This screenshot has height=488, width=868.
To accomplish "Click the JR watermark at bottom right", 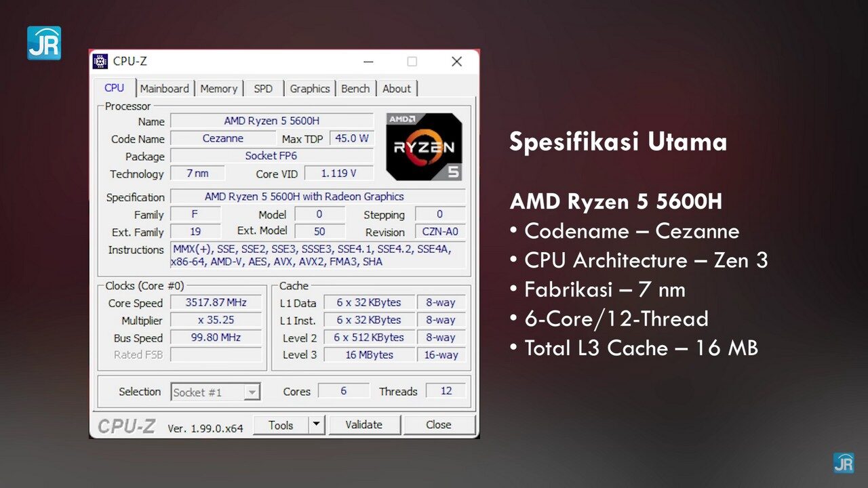I will point(844,462).
